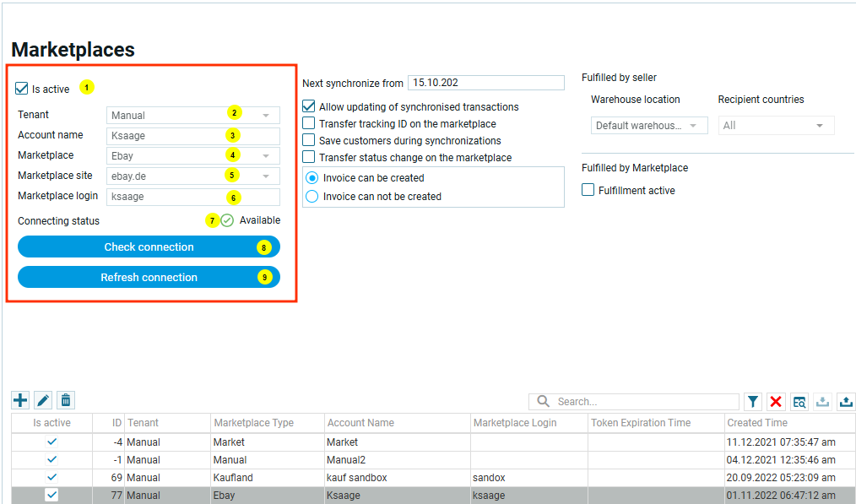Click the delete trash can icon
This screenshot has height=504, width=856.
point(66,400)
